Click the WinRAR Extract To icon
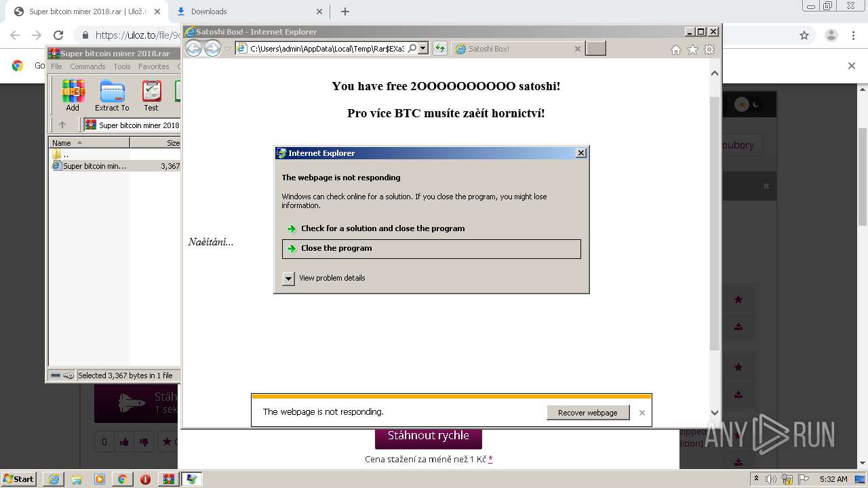Screen dimensions: 868x488 112,96
